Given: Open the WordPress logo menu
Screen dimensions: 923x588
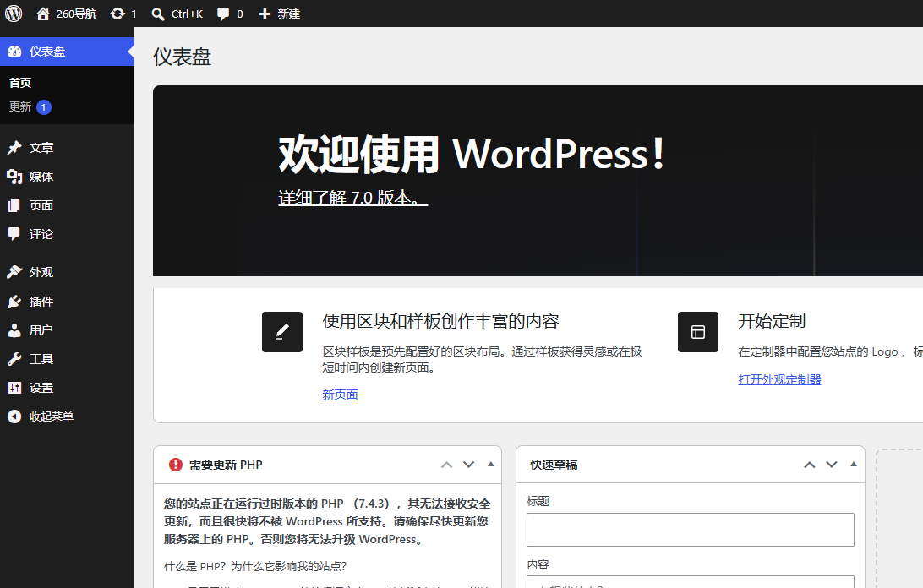Looking at the screenshot, I should tap(14, 14).
